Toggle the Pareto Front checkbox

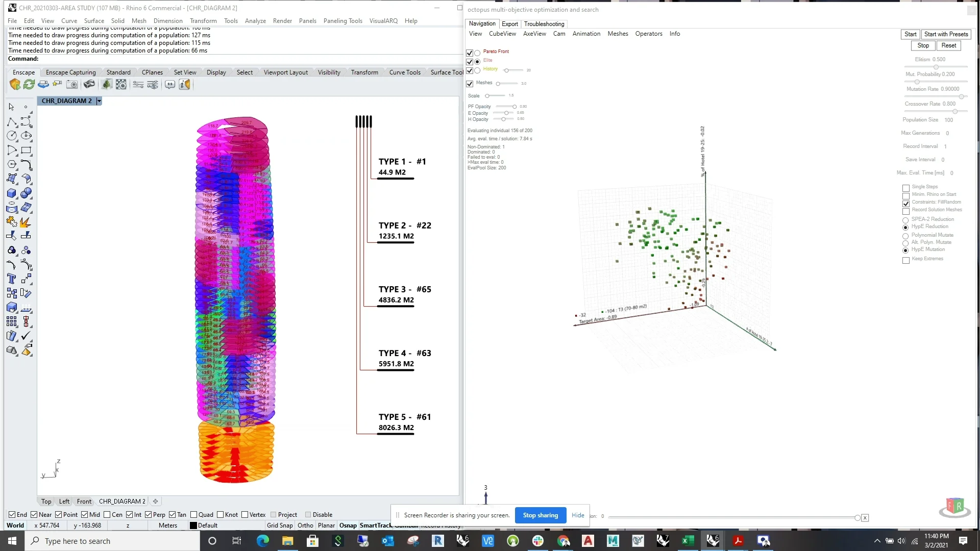coord(470,53)
